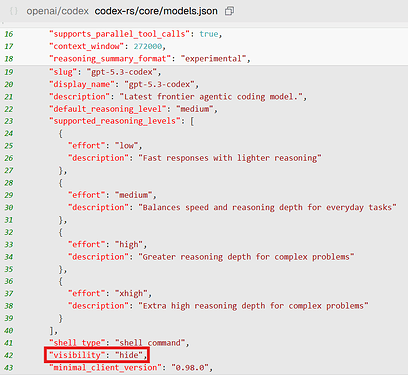Click the "display_name" key
The image size is (408, 375).
pos(82,84)
